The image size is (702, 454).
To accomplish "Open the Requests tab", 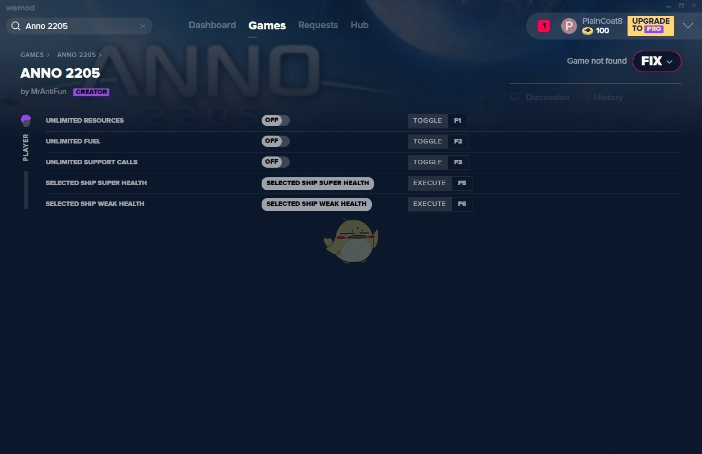I will (318, 25).
